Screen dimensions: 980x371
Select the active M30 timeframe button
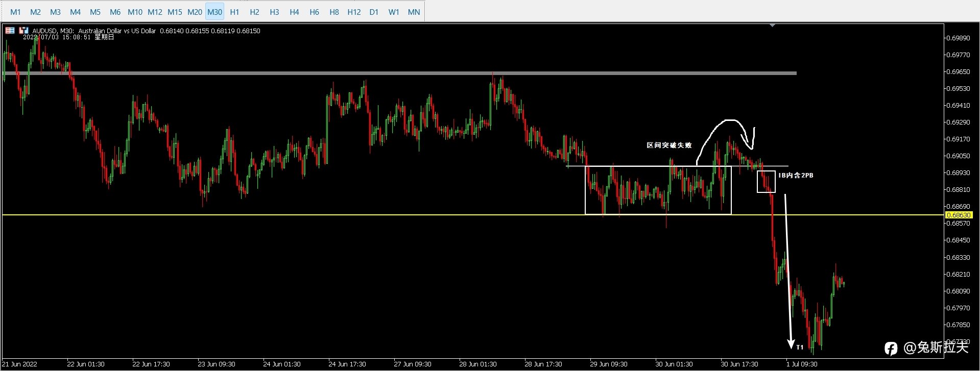pyautogui.click(x=214, y=12)
